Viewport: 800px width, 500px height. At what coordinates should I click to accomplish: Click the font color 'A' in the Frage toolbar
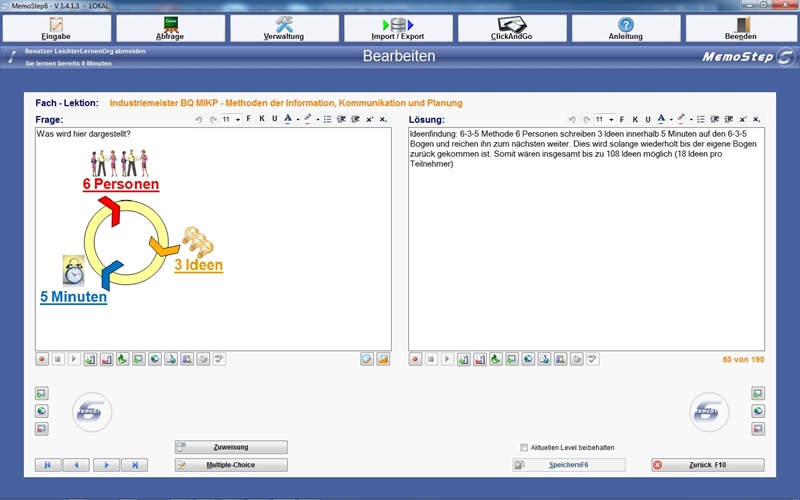[288, 119]
